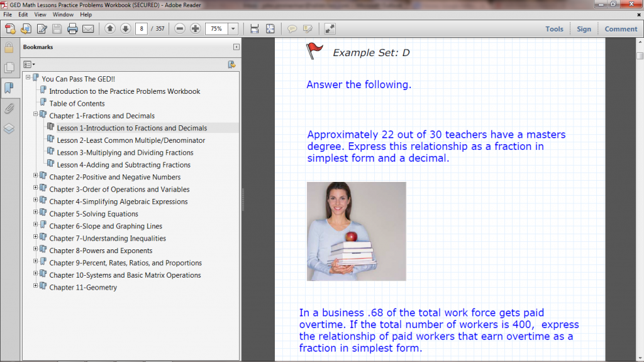Viewport: 644px width, 362px height.
Task: Open the Comment pane
Action: click(x=621, y=29)
